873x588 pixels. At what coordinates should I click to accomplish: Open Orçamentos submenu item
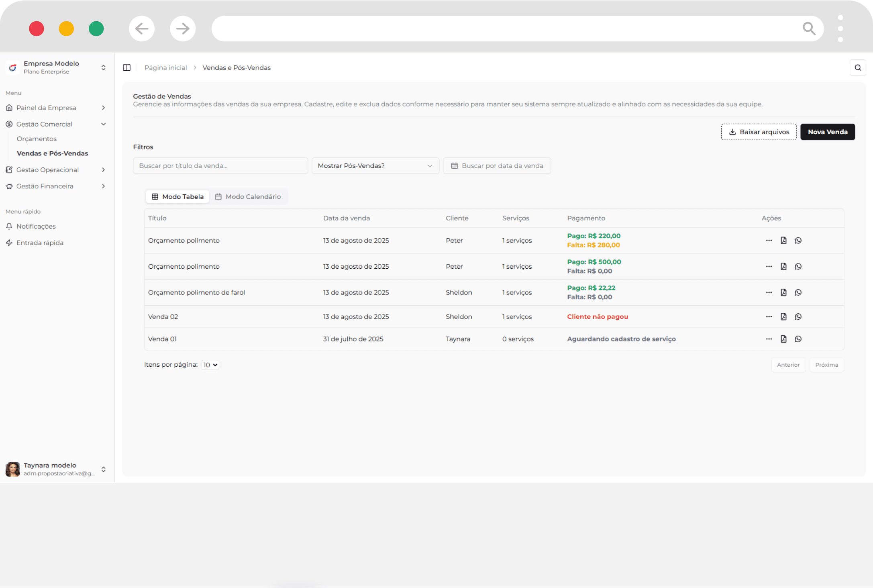tap(37, 139)
